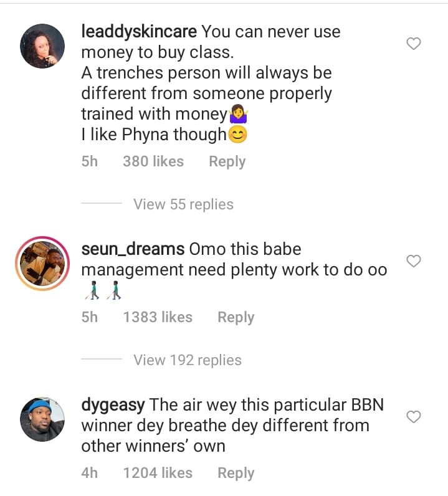Tap 5h timestamp under leaddyskincare comment
Image resolution: width=448 pixels, height=496 pixels.
tap(90, 161)
